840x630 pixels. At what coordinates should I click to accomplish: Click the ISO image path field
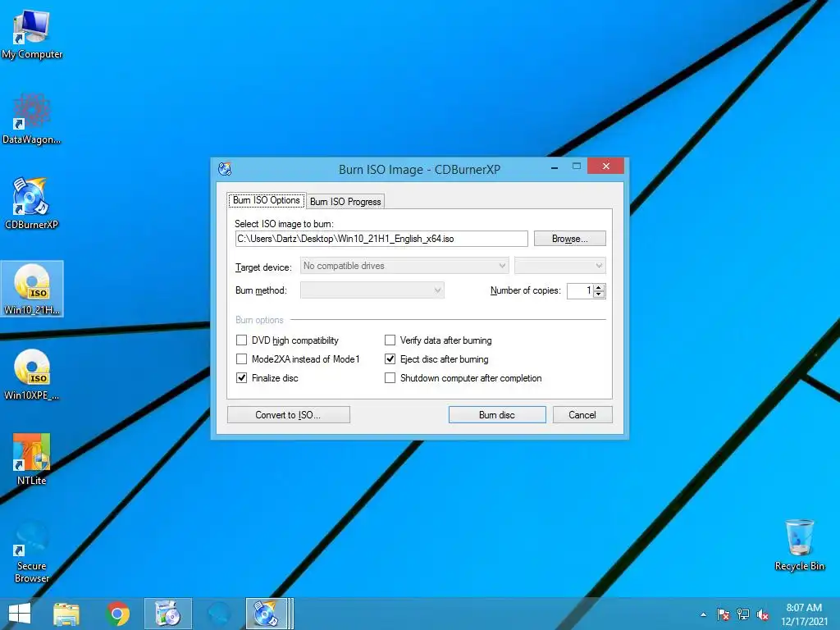point(381,239)
